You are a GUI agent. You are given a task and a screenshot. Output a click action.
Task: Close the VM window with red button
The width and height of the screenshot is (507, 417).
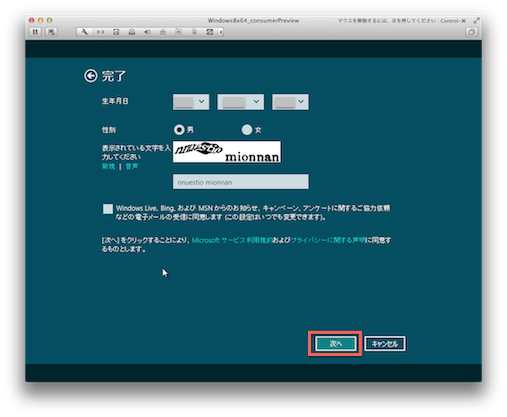coord(32,20)
